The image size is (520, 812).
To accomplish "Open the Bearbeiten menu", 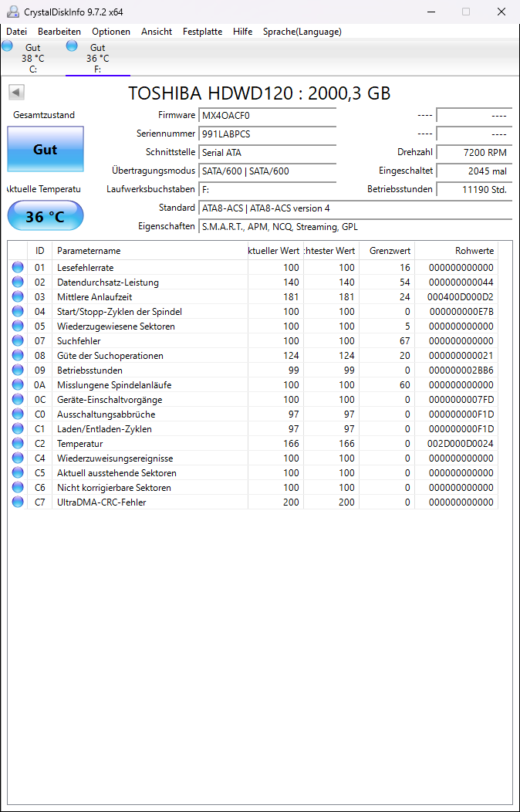I will tap(59, 32).
